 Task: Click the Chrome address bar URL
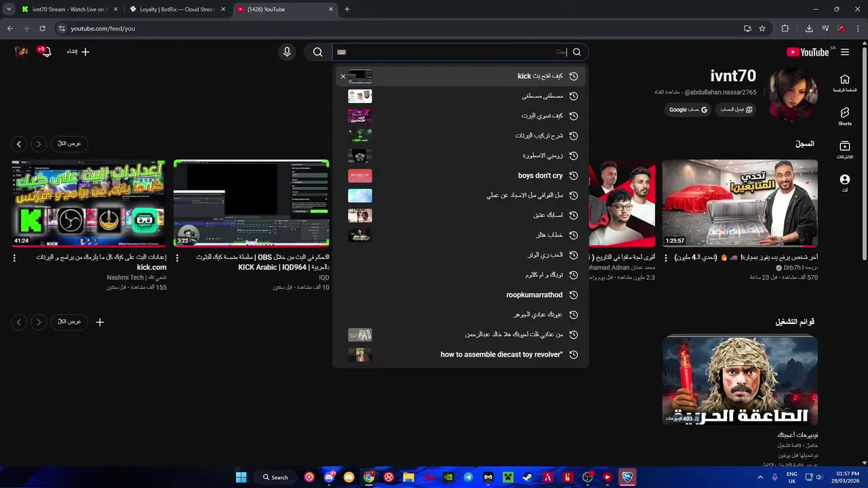[103, 28]
